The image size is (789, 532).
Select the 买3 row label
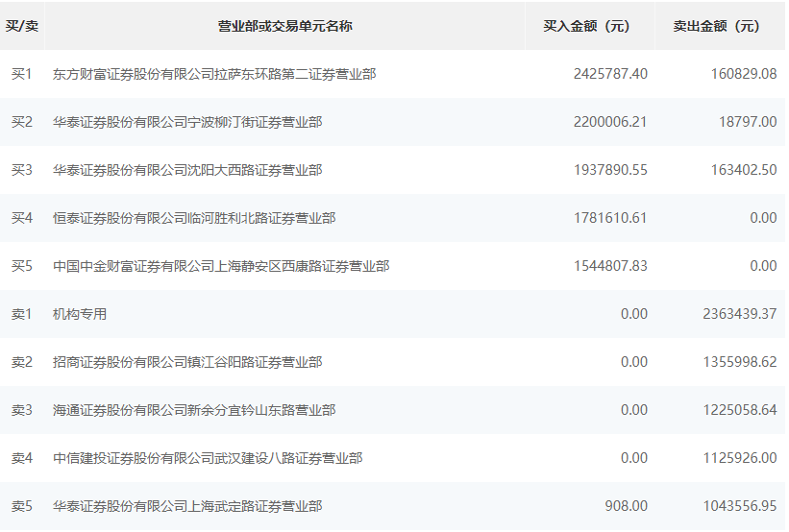tap(22, 170)
